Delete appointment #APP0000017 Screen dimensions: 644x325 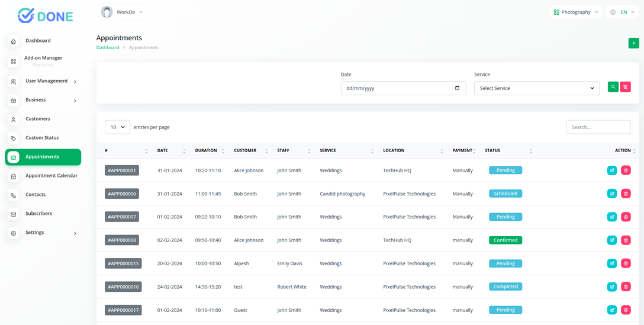[x=626, y=310]
